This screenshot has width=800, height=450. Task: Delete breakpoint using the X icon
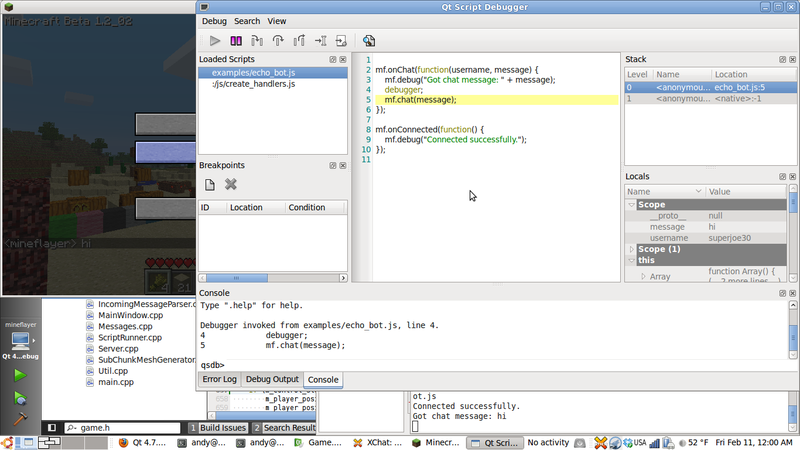coord(231,184)
